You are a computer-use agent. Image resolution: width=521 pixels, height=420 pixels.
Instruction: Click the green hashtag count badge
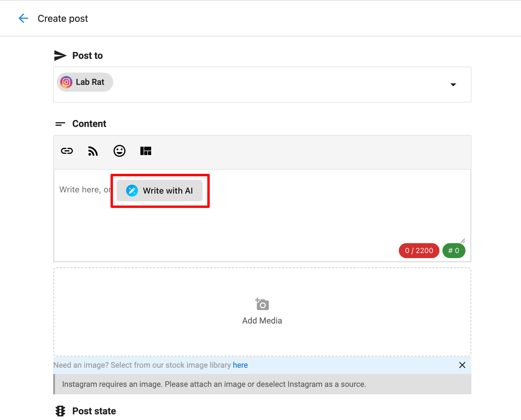point(453,251)
